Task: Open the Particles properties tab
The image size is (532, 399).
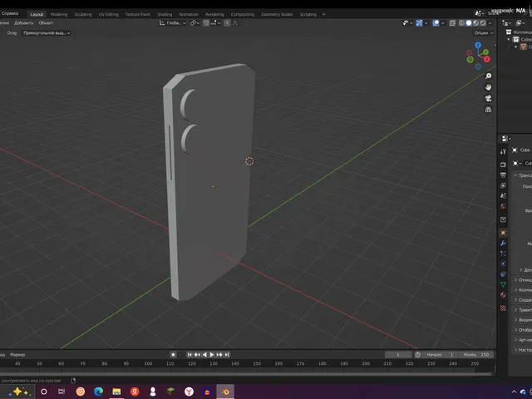Action: coord(503,254)
